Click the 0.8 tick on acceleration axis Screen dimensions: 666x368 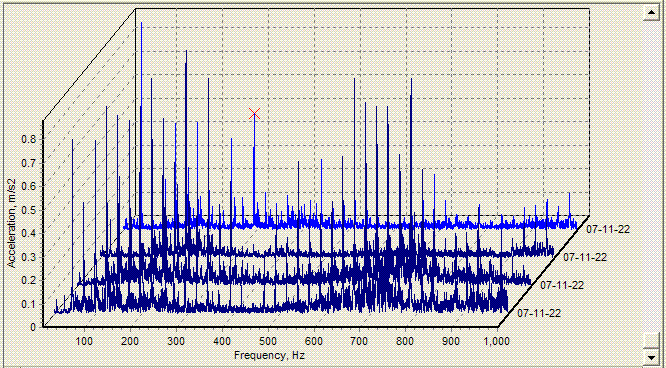click(30, 139)
